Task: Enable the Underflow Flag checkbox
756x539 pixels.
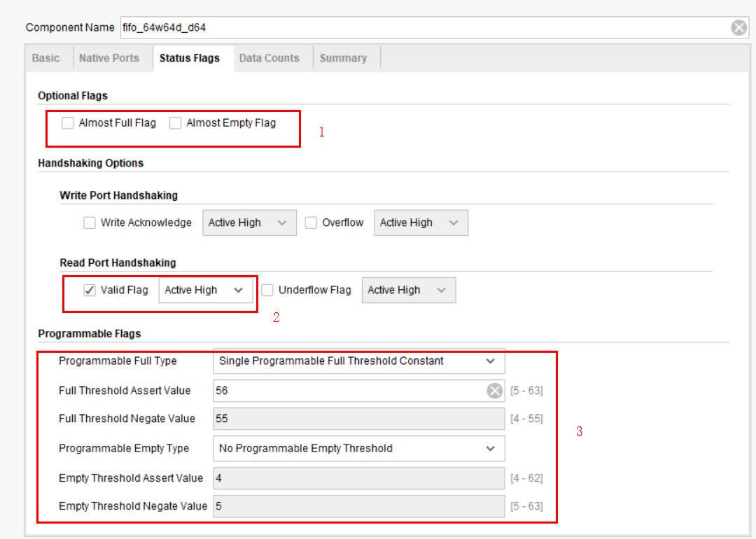Action: 267,290
